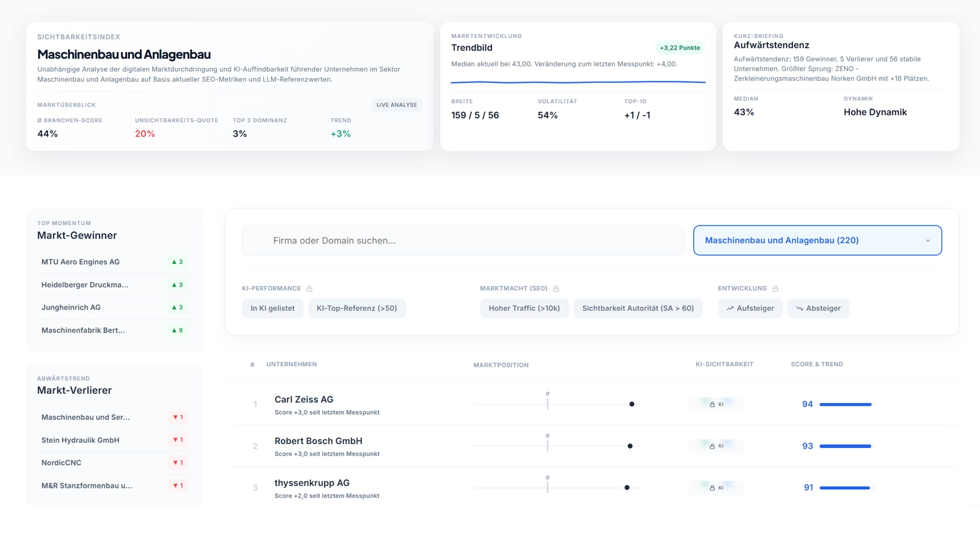Select the Aufsteiger filter
The image size is (980, 544).
(x=750, y=308)
